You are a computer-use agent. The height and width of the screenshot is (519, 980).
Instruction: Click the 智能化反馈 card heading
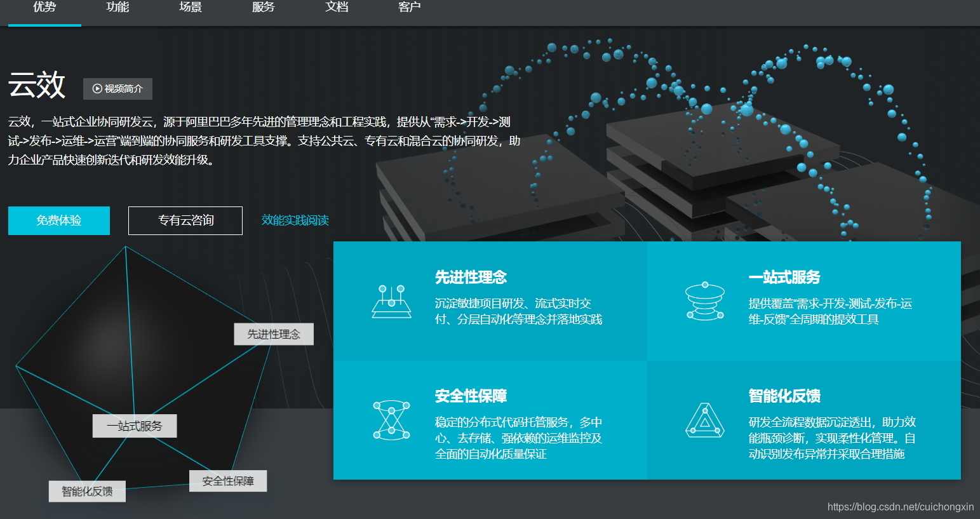point(784,396)
